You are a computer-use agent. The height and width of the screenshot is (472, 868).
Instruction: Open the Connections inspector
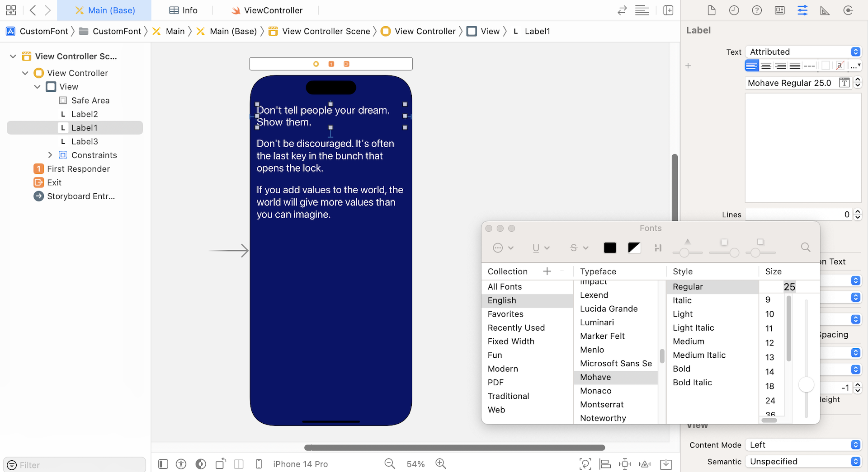848,10
